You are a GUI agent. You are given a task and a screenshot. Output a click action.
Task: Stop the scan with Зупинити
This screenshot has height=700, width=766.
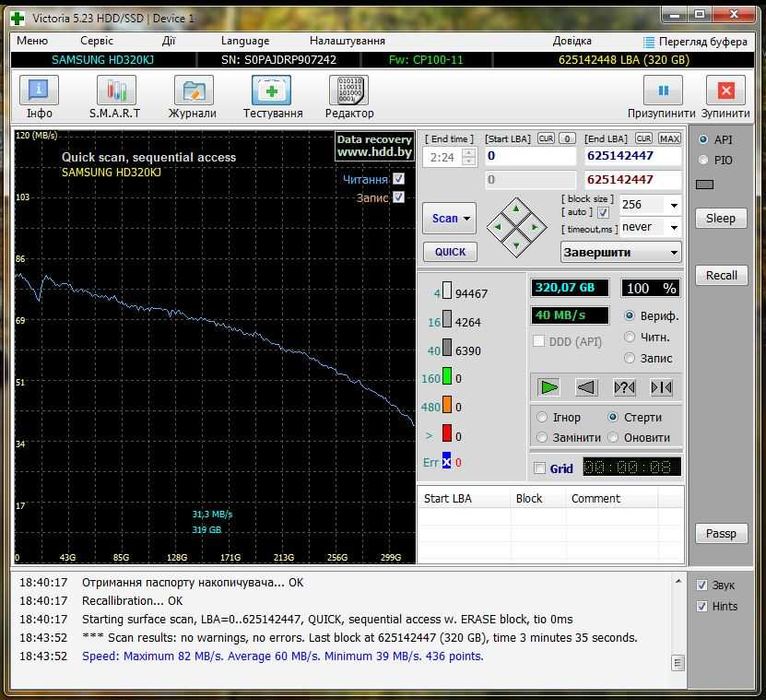(x=726, y=92)
